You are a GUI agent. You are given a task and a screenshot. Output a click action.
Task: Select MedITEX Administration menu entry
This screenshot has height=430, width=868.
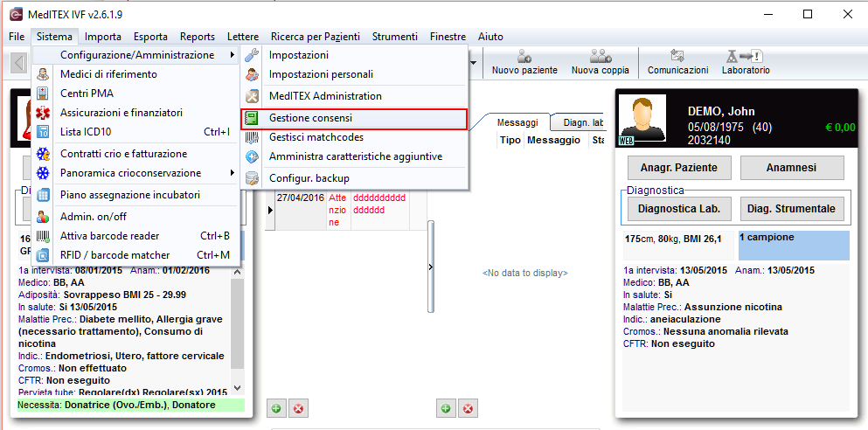point(354,96)
